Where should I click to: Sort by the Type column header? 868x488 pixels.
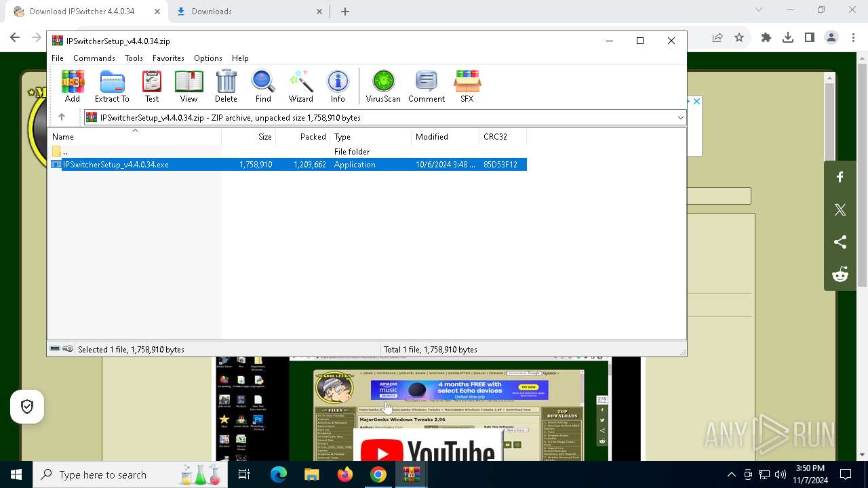(371, 137)
